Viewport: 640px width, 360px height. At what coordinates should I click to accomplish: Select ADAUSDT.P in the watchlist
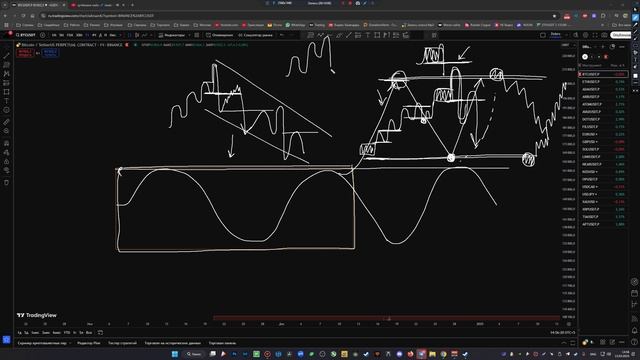[x=603, y=89]
